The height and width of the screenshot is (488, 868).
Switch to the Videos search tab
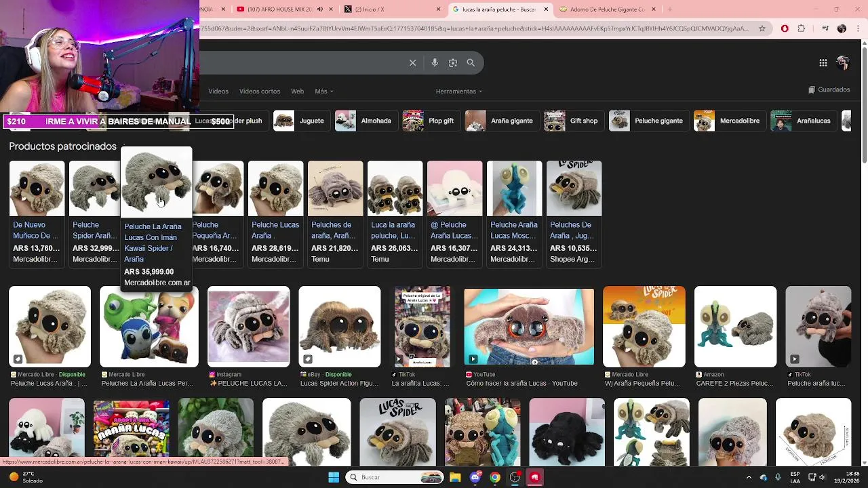tap(218, 91)
